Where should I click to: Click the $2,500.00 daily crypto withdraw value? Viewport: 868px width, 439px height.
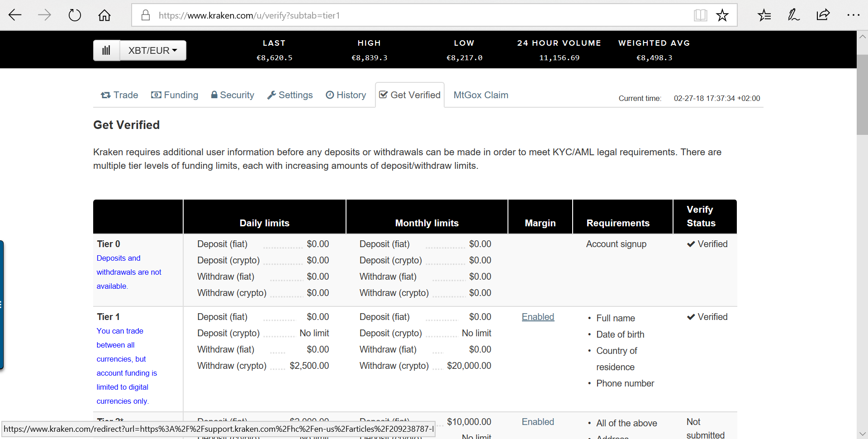tap(309, 366)
